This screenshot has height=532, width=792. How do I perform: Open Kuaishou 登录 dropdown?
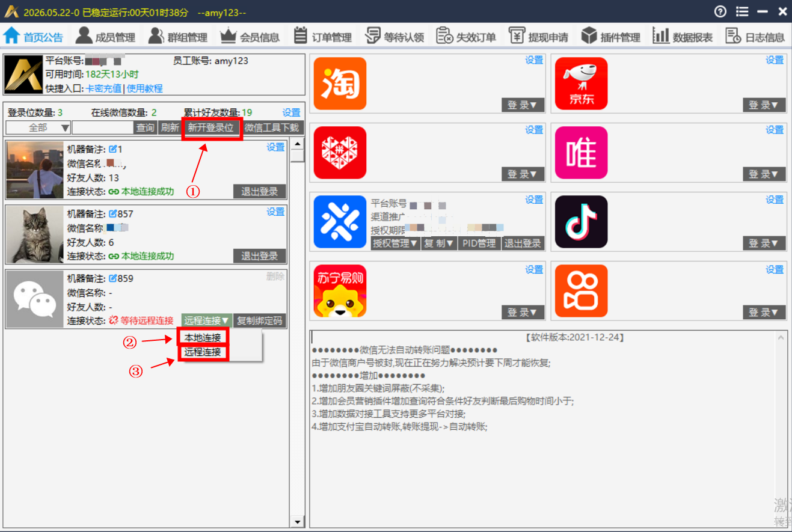click(764, 313)
